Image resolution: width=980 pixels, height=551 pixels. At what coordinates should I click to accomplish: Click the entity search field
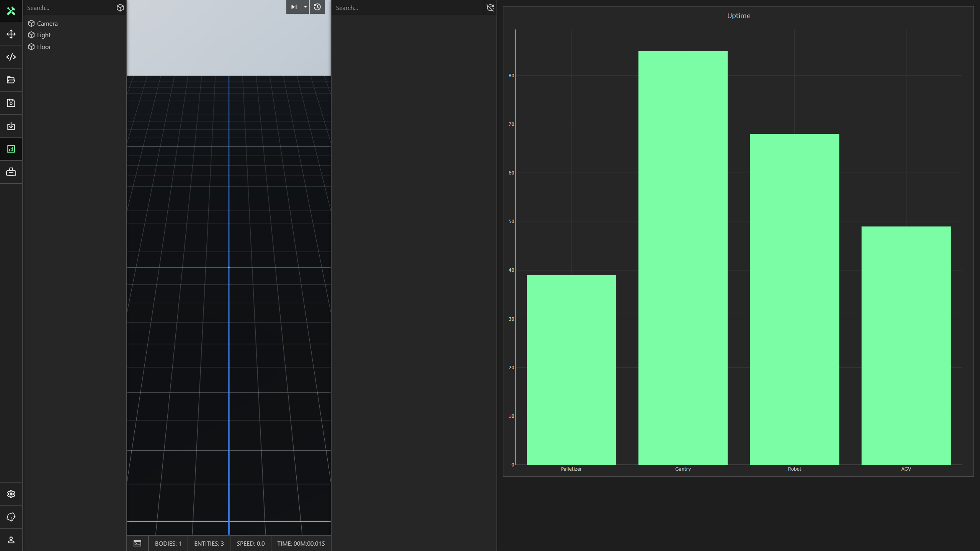click(x=68, y=8)
